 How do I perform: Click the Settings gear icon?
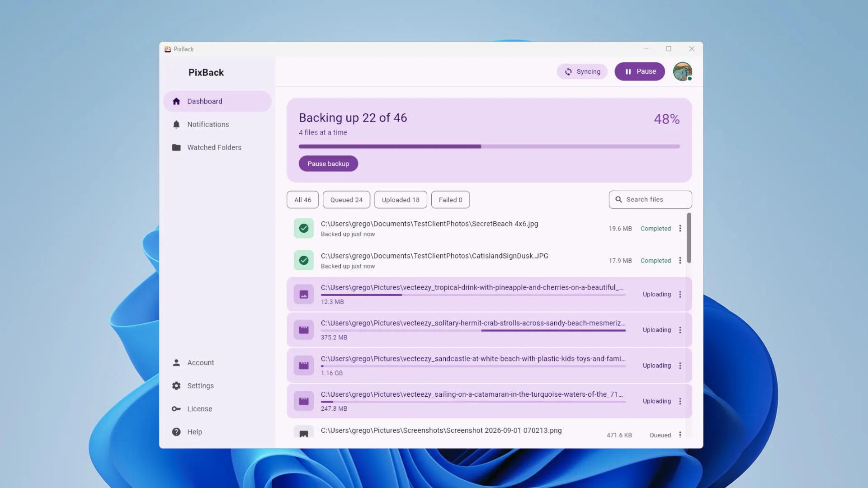tap(176, 385)
